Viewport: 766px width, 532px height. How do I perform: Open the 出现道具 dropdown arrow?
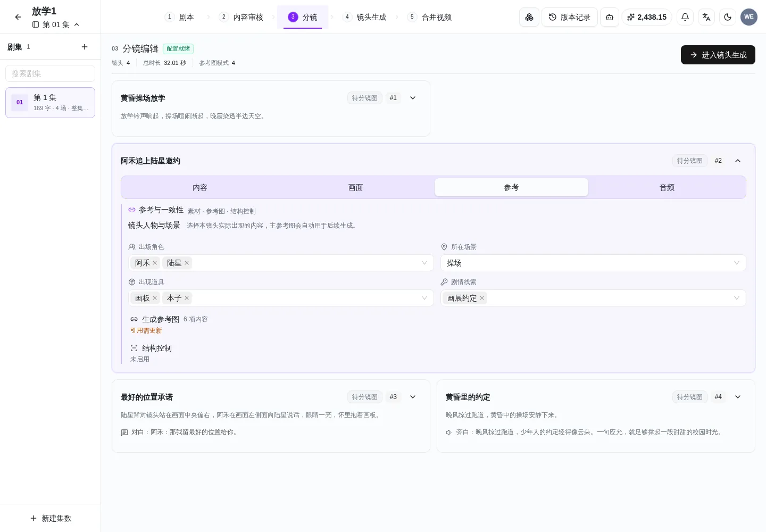pos(424,298)
